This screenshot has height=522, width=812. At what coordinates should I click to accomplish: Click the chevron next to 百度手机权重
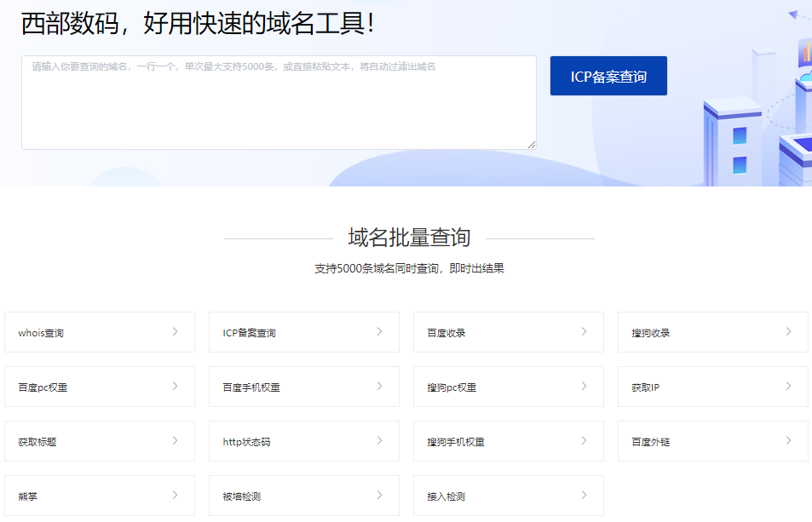pos(379,387)
